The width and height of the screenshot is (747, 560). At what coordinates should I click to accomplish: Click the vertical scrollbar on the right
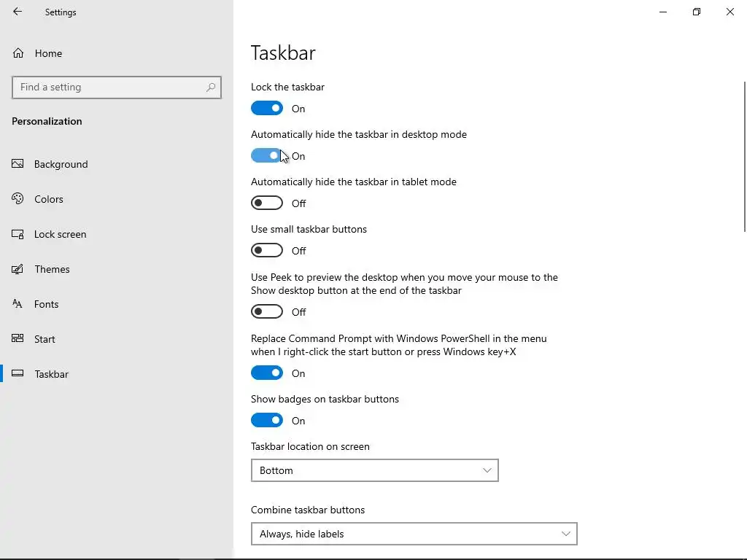pos(744,157)
